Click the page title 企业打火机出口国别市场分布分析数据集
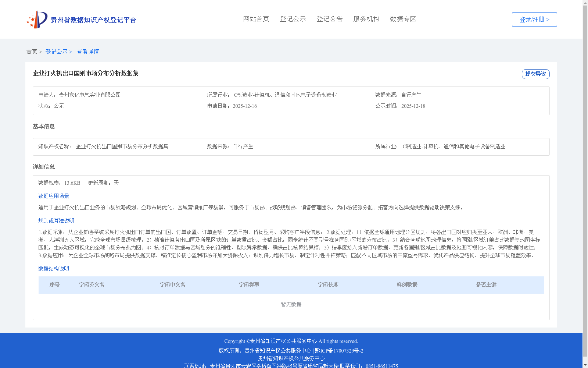This screenshot has width=588, height=368. point(86,74)
